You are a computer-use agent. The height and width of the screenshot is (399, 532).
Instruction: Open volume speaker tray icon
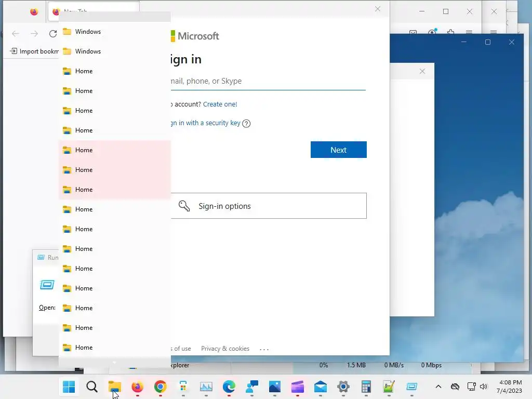click(484, 387)
